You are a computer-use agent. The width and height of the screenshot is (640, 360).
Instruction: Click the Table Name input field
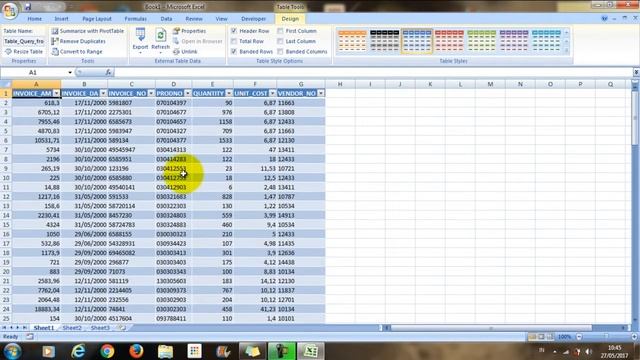24,41
